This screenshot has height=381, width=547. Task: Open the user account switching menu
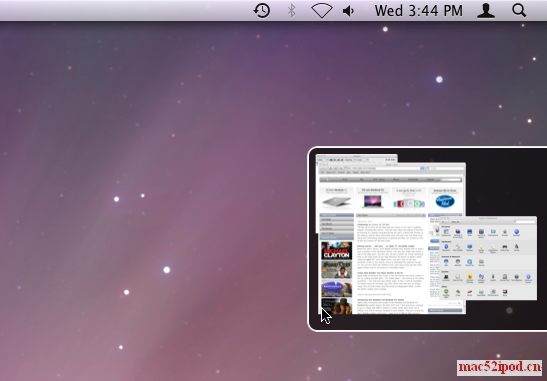[486, 10]
